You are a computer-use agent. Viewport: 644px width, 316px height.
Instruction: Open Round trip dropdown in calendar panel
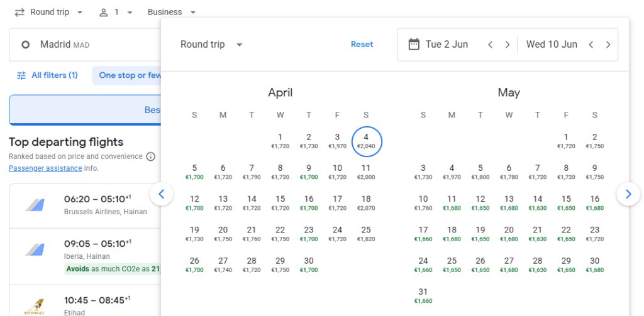pyautogui.click(x=211, y=45)
